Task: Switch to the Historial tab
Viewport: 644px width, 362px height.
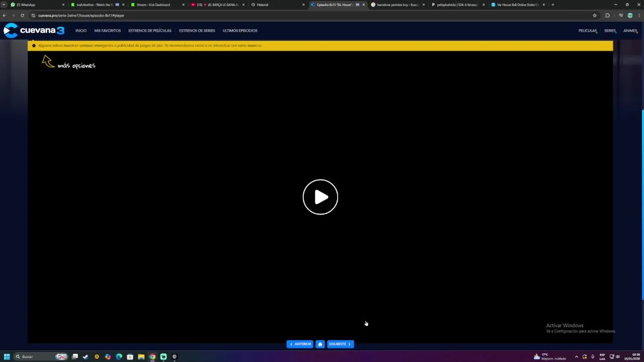Action: click(x=277, y=5)
